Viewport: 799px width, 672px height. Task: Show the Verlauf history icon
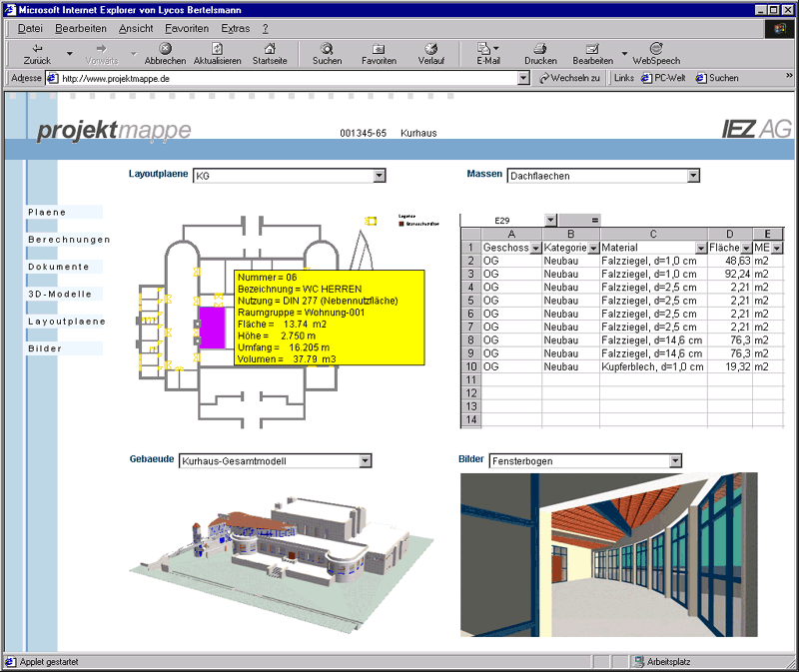point(431,48)
